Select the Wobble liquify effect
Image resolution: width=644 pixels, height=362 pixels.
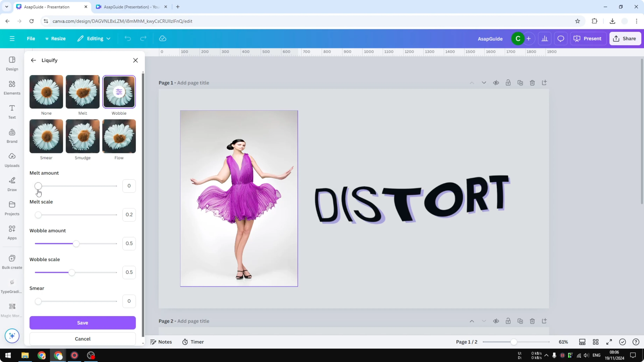pos(119,92)
